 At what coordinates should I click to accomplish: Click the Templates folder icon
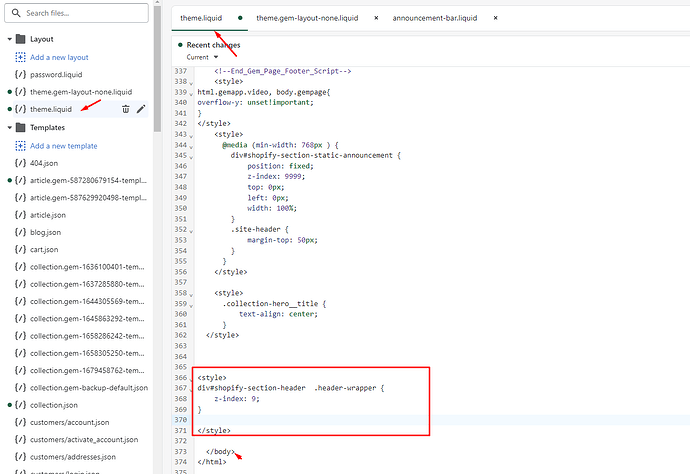[20, 128]
